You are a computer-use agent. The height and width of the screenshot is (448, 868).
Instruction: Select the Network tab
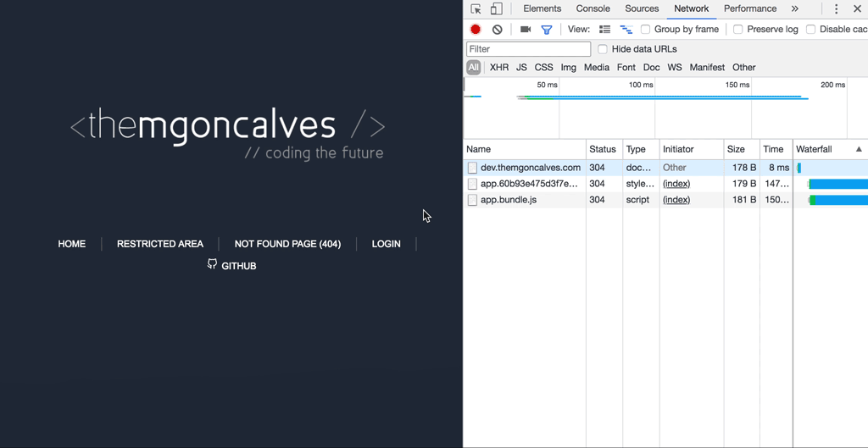pyautogui.click(x=692, y=8)
